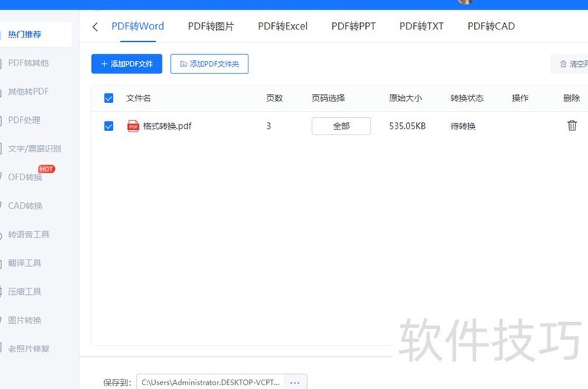
Task: Clear the list with 清空 button
Action: pyautogui.click(x=570, y=64)
